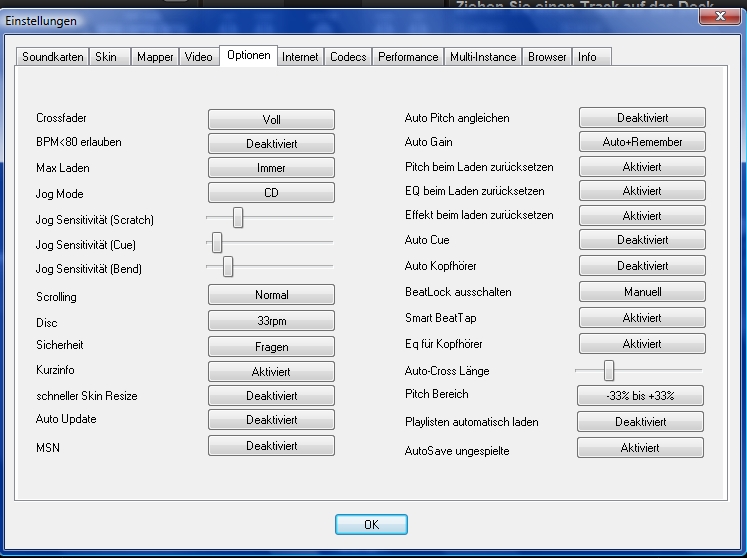Screen dimensions: 747x558
Task: Open the Multi-Instance tab
Action: [484, 57]
